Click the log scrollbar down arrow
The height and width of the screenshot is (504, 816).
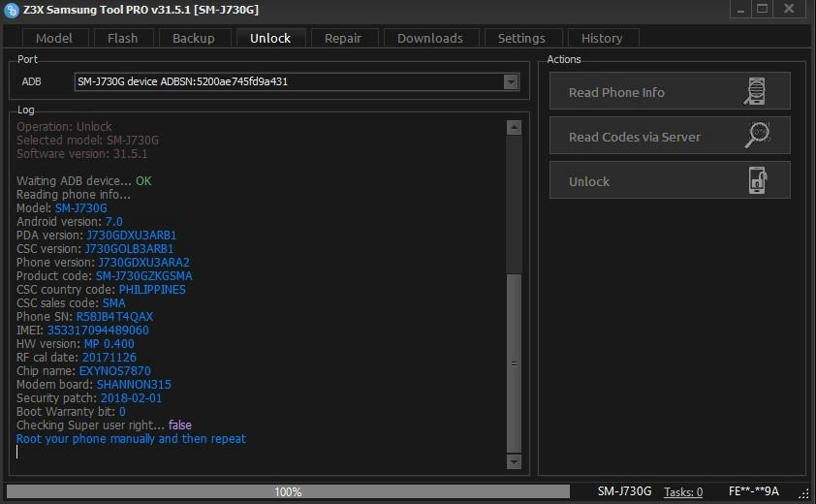(x=514, y=461)
